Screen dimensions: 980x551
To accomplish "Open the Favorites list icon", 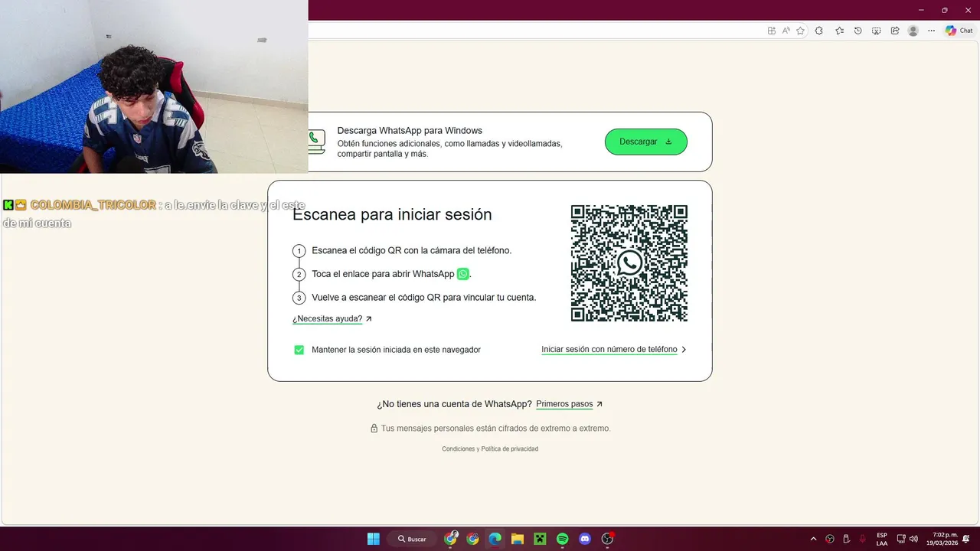I will pos(839,31).
